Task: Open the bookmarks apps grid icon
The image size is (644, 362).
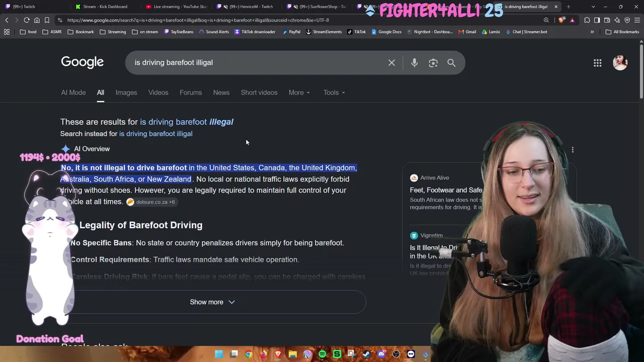Action: click(7, 32)
